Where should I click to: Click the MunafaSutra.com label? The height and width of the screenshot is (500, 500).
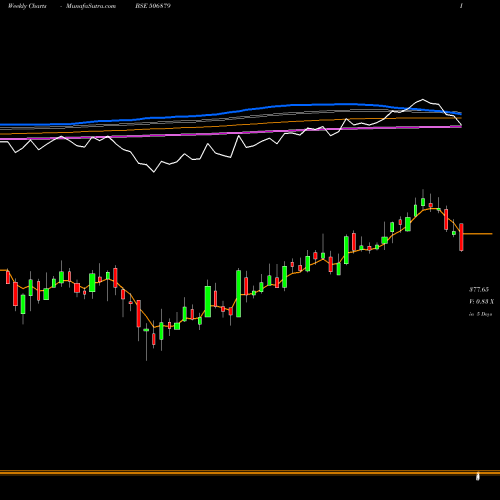[x=91, y=6]
